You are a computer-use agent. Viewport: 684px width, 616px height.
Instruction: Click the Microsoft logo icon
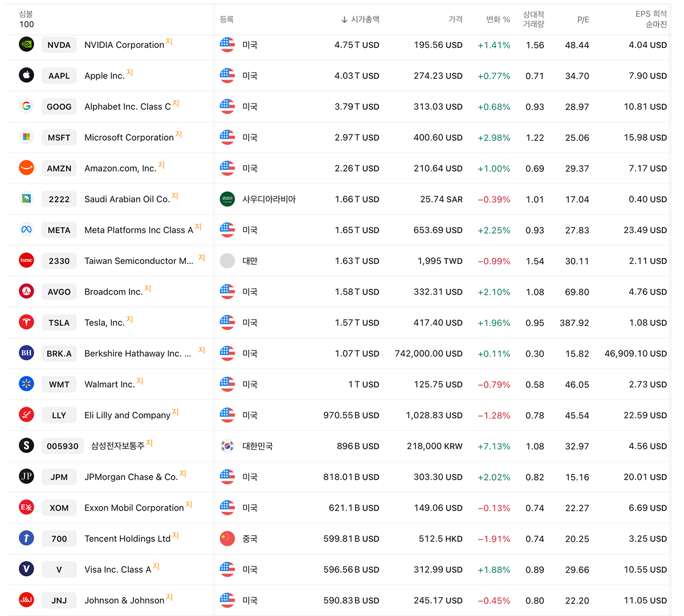click(26, 137)
